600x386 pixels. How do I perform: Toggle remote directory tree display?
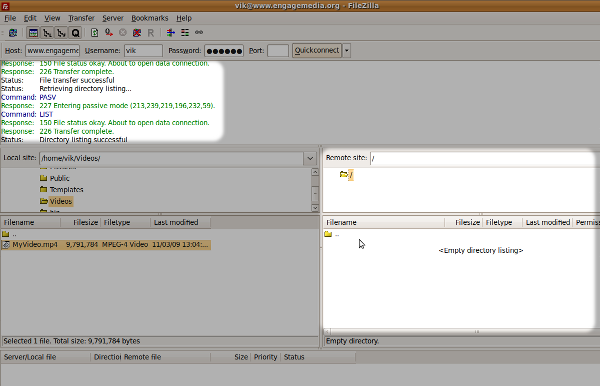pyautogui.click(x=61, y=33)
